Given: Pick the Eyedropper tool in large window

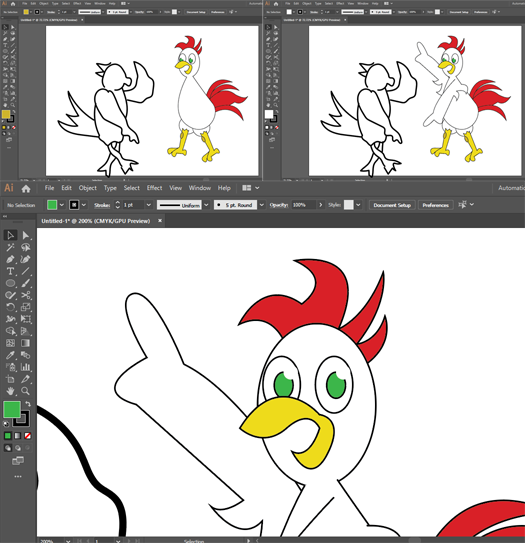Looking at the screenshot, I should 10,355.
